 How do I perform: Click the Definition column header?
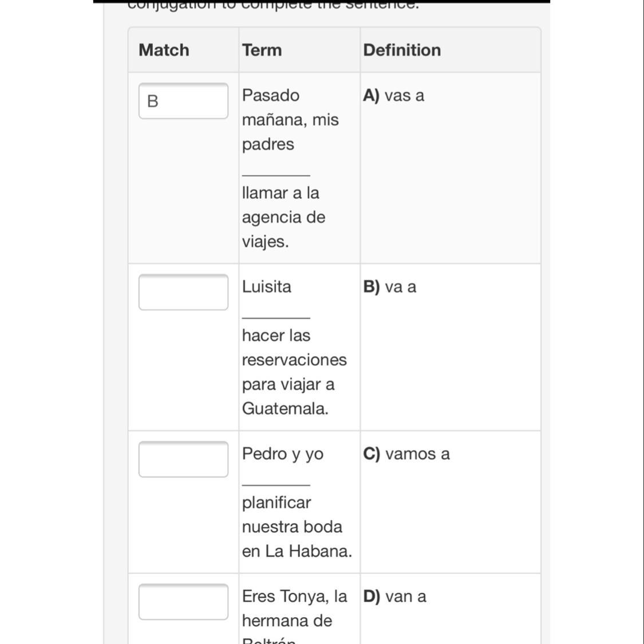(x=402, y=50)
